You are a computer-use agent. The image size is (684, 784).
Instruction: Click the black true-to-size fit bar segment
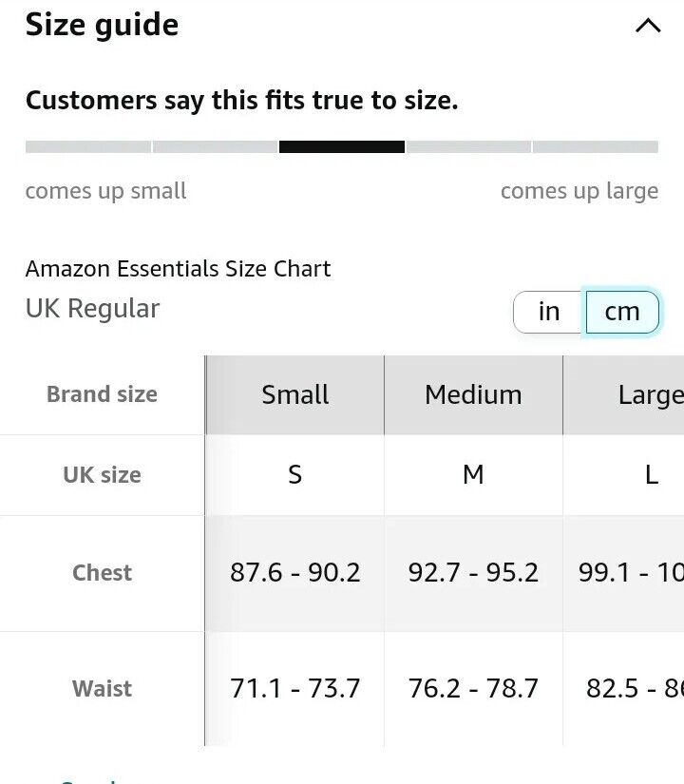[x=342, y=146]
